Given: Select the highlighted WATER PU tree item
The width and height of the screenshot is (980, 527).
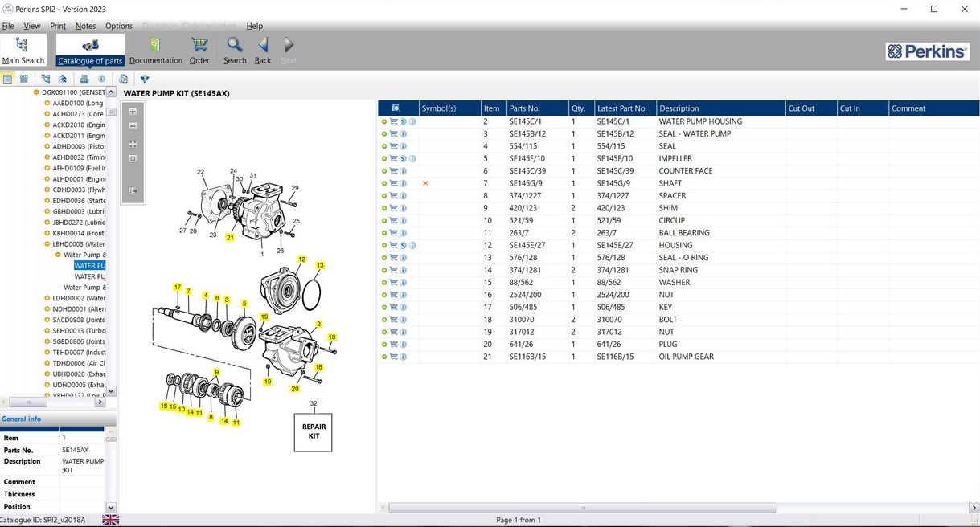Looking at the screenshot, I should 90,266.
